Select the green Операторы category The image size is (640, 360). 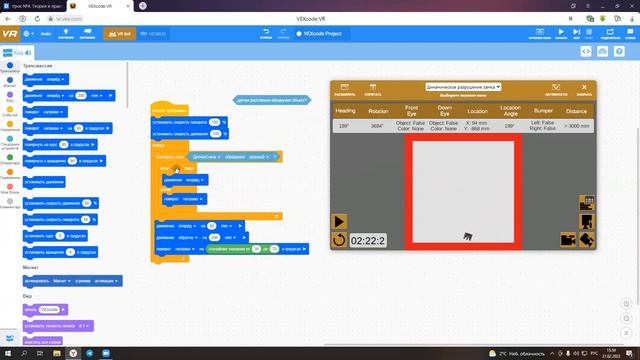[x=10, y=159]
